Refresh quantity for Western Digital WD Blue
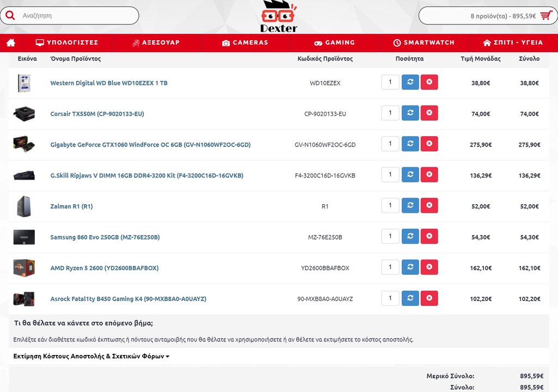This screenshot has height=392, width=558. [410, 82]
